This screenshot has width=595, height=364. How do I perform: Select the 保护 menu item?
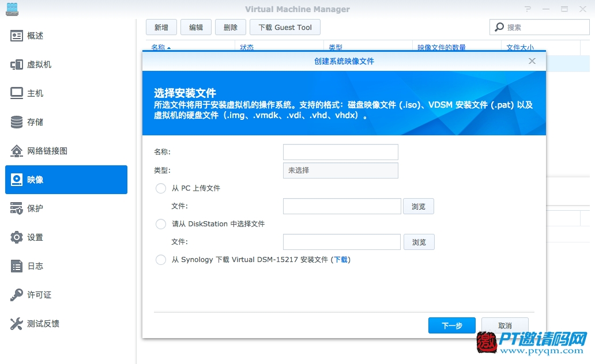click(35, 208)
